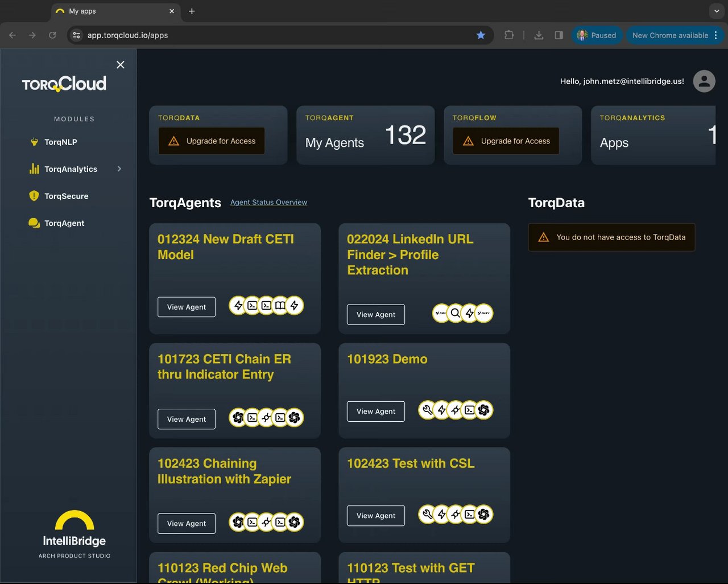Open the TorqSecure module
The height and width of the screenshot is (584, 728).
pos(67,196)
